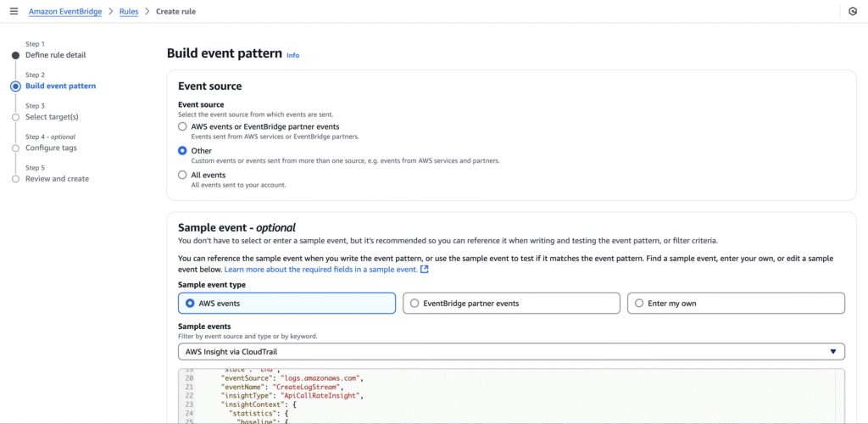Go to Step 5 Review and create
Image resolution: width=868 pixels, height=424 pixels.
click(57, 179)
